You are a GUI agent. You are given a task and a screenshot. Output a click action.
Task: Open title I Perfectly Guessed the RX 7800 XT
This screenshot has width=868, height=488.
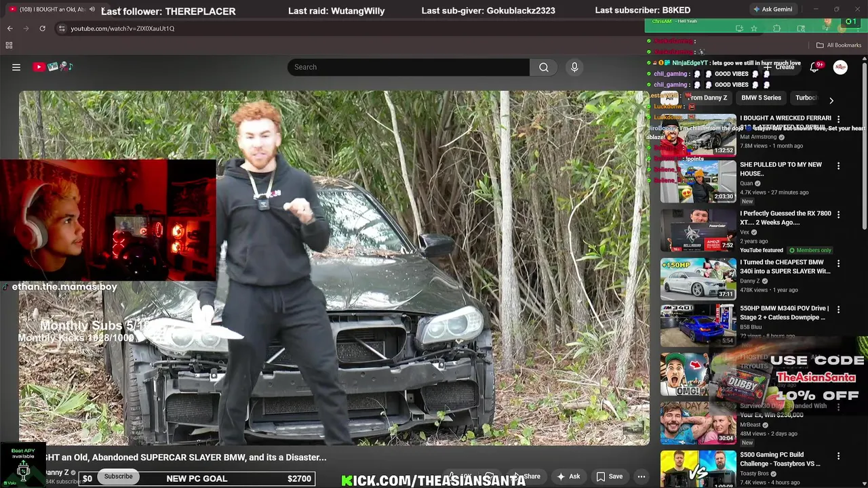pyautogui.click(x=785, y=218)
